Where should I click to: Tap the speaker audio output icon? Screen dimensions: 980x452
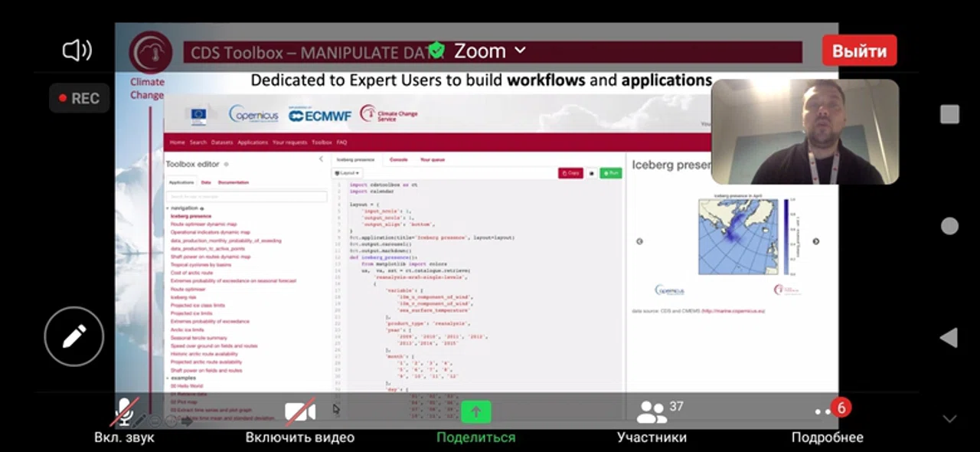click(77, 51)
